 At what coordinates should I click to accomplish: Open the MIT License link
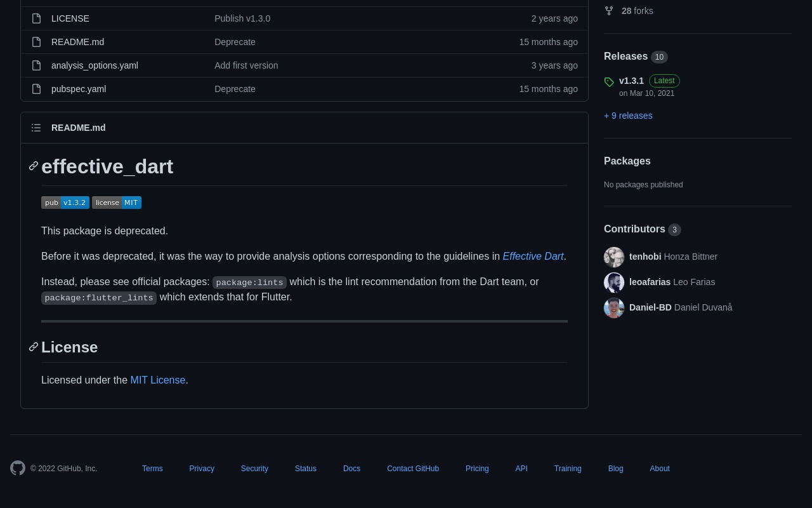tap(157, 380)
